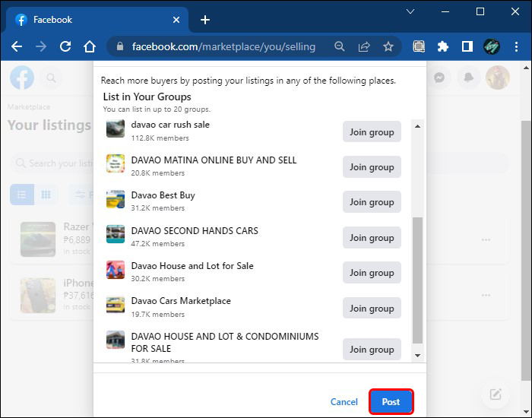This screenshot has width=532, height=418.
Task: Go to browser home page icon
Action: (x=90, y=46)
